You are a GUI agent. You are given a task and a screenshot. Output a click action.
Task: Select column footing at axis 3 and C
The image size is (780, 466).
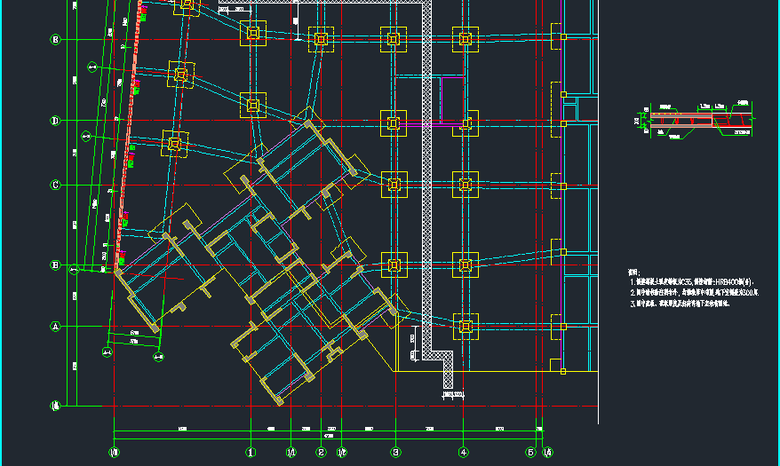[394, 185]
